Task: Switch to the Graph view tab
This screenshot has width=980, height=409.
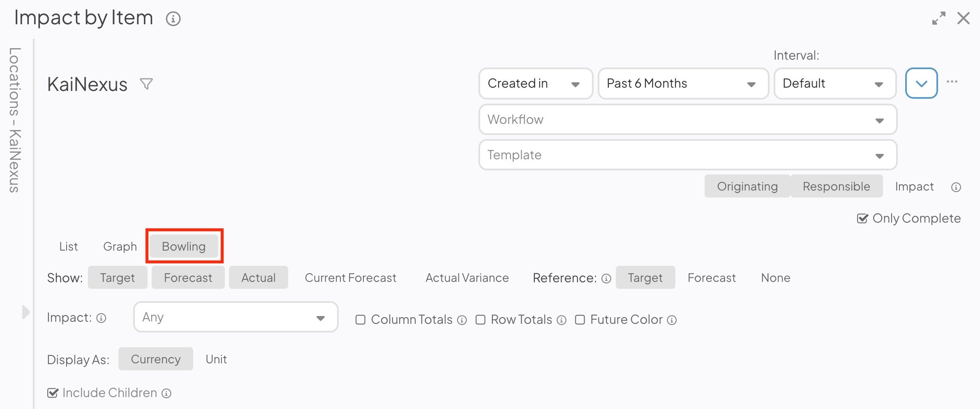Action: [x=120, y=246]
